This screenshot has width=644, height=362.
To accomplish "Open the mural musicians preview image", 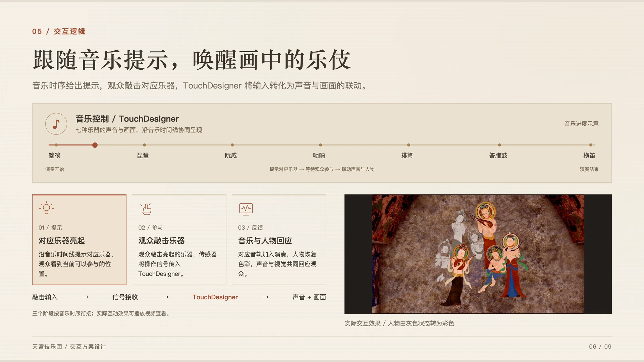I will (x=478, y=254).
